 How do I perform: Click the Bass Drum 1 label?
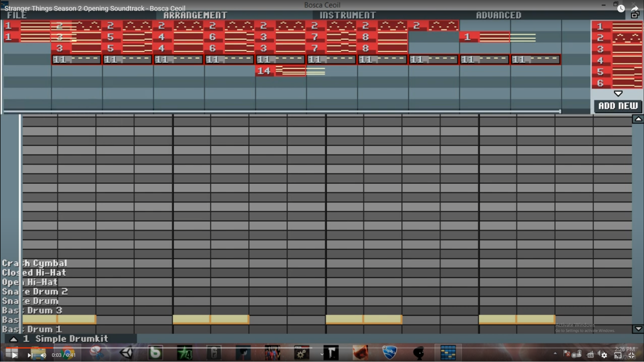point(32,329)
